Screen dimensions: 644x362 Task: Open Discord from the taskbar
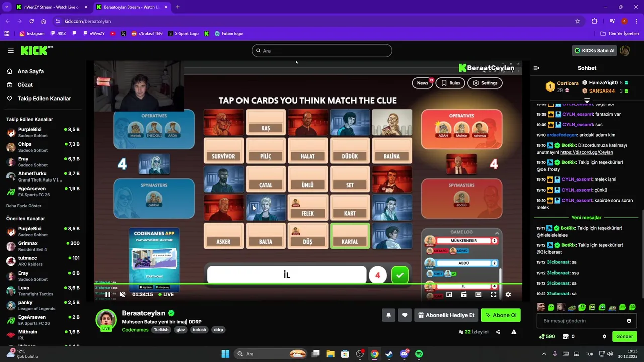(404, 354)
